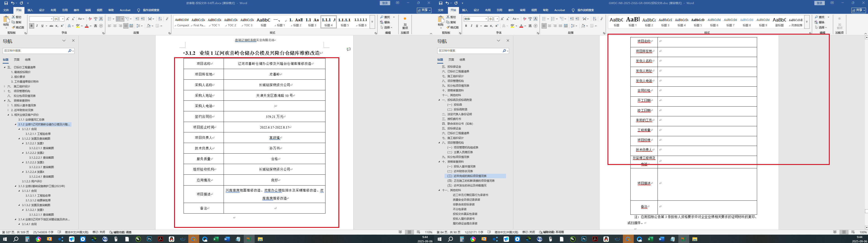
Task: Open 布局 tab in left Word window
Action: tap(53, 10)
